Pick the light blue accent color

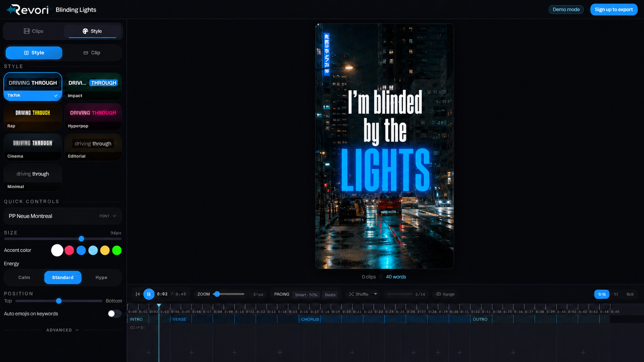point(93,250)
